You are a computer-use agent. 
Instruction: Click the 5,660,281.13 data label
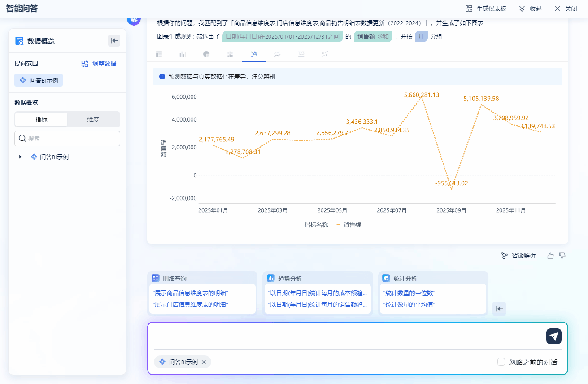pyautogui.click(x=422, y=95)
